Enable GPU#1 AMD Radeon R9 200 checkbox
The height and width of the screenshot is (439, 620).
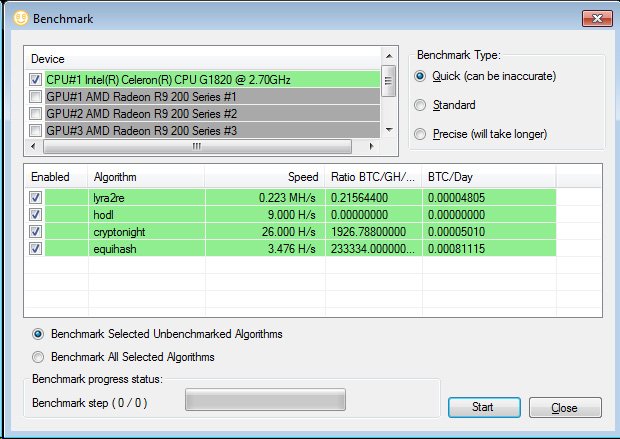pyautogui.click(x=35, y=97)
